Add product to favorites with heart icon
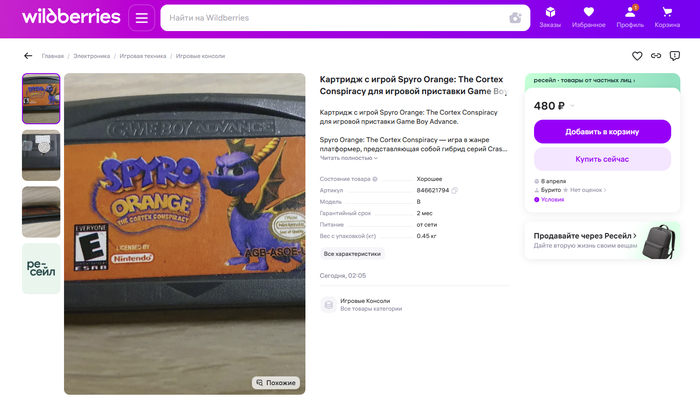Viewport: 700px width, 397px height. 637,56
